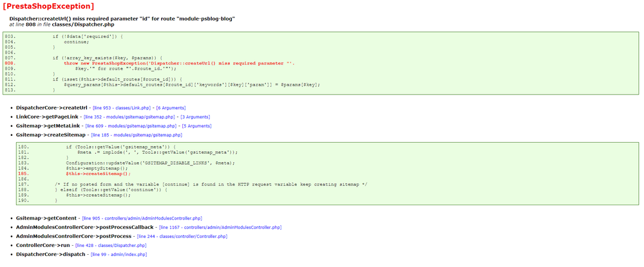Click code line 188 elseif Tools::getValue('continue')
Viewport: 644px width, 267px height.
(111, 190)
